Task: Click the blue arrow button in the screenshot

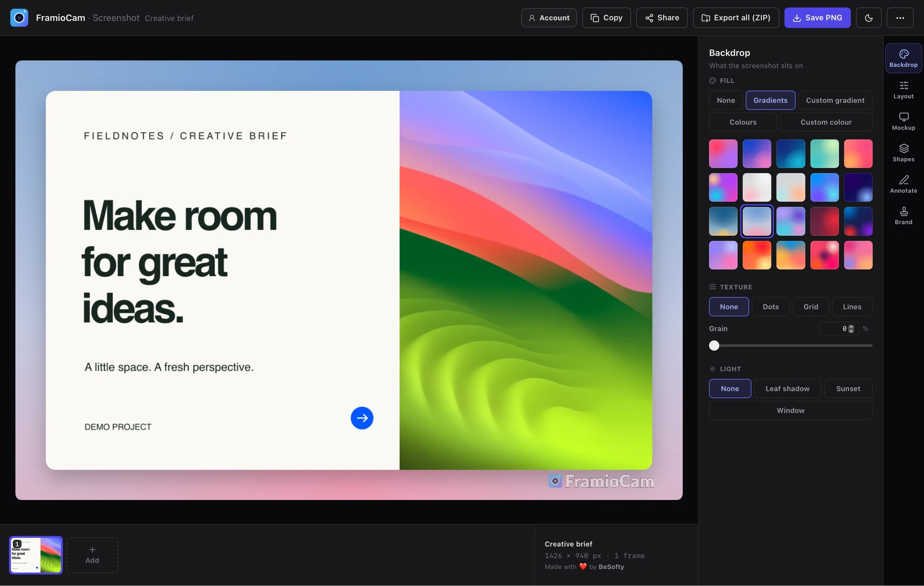Action: [362, 418]
